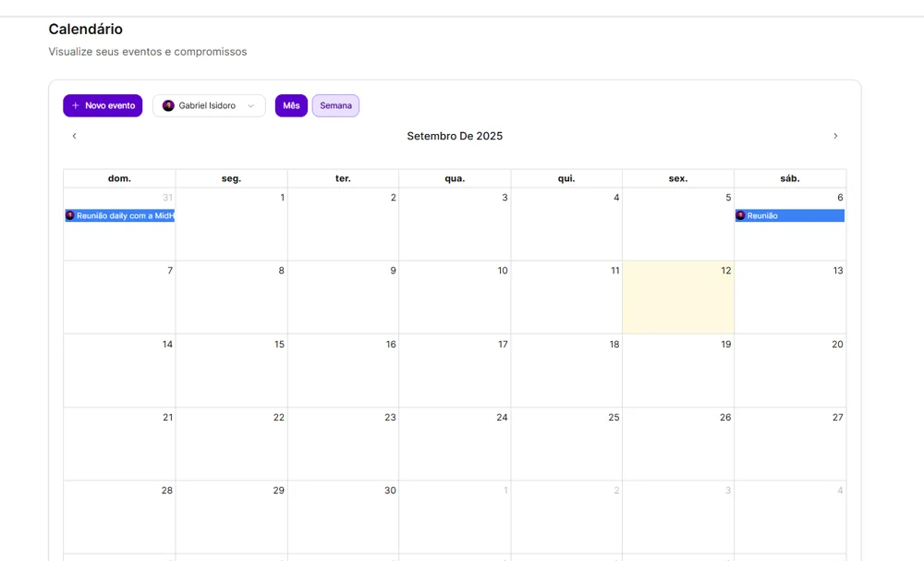Image resolution: width=924 pixels, height=561 pixels.
Task: Click the sáb. column header
Action: pyautogui.click(x=790, y=178)
